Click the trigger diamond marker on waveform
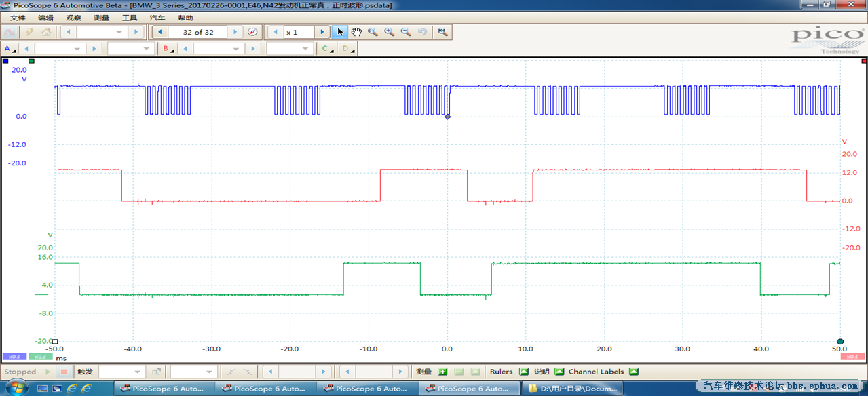The width and height of the screenshot is (868, 396). pos(447,117)
